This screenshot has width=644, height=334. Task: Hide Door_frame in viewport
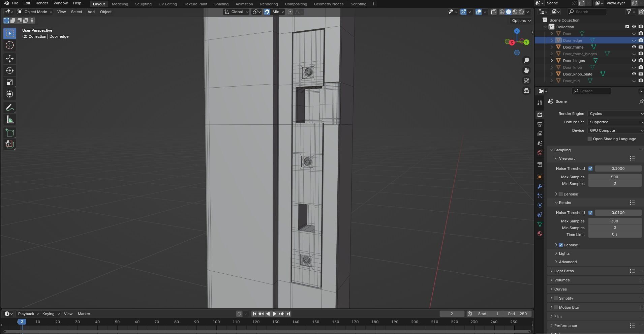(x=634, y=47)
